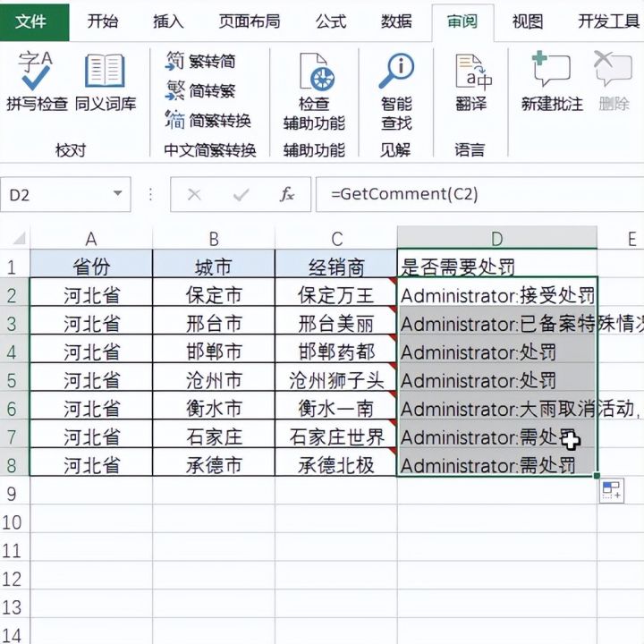
Task: Click the confirm checkmark in formula bar
Action: click(241, 195)
